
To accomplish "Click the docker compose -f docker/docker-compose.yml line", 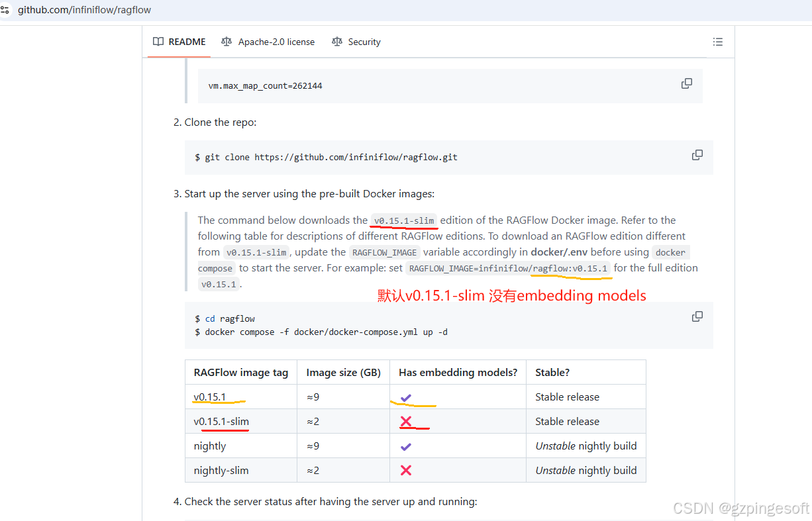I will [x=321, y=332].
